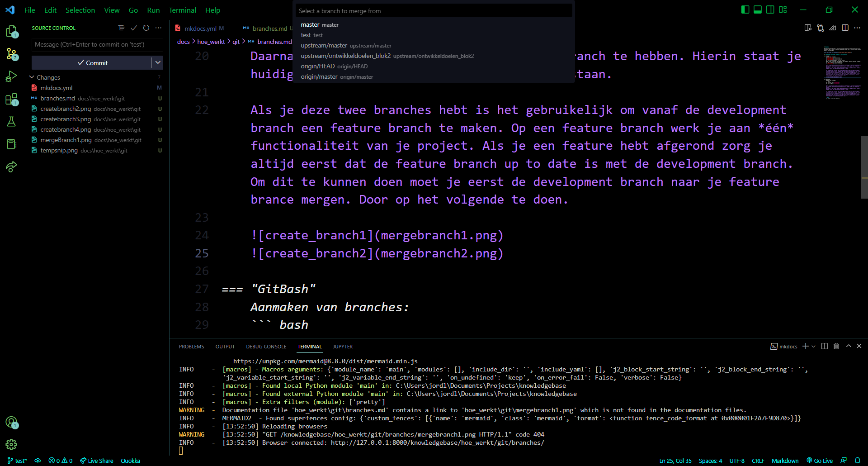Open markdown preview to the side

tap(808, 28)
